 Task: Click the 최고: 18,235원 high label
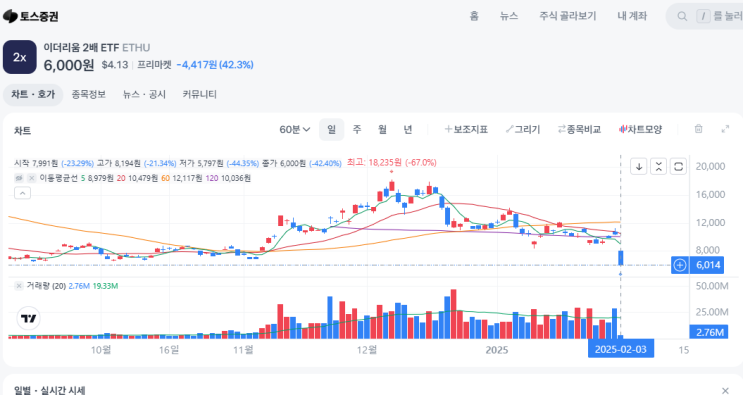(391, 162)
